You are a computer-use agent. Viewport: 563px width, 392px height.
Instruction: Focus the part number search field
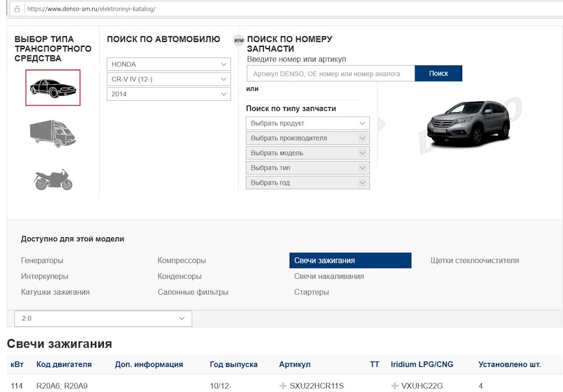(x=331, y=73)
